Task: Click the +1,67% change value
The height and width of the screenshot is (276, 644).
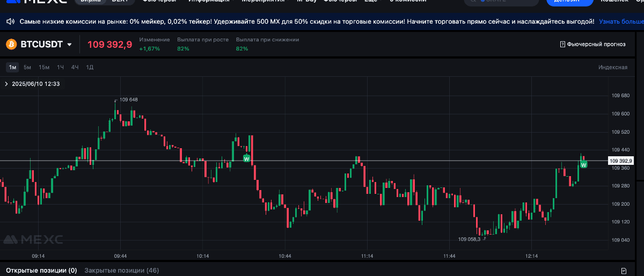Action: coord(149,49)
